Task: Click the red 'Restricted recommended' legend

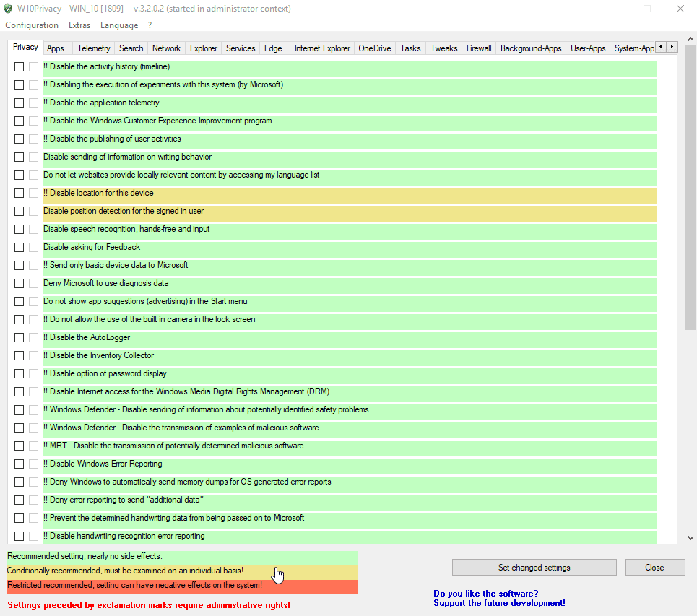Action: 182,586
